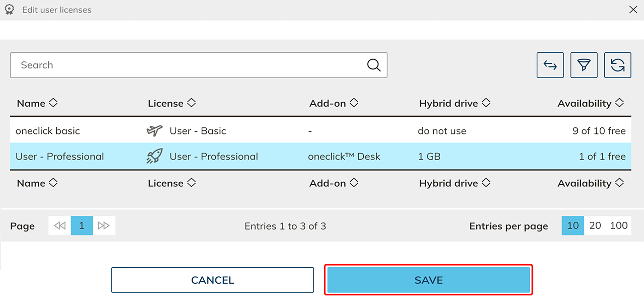
Task: Click the magnifying glass search icon
Action: point(373,65)
